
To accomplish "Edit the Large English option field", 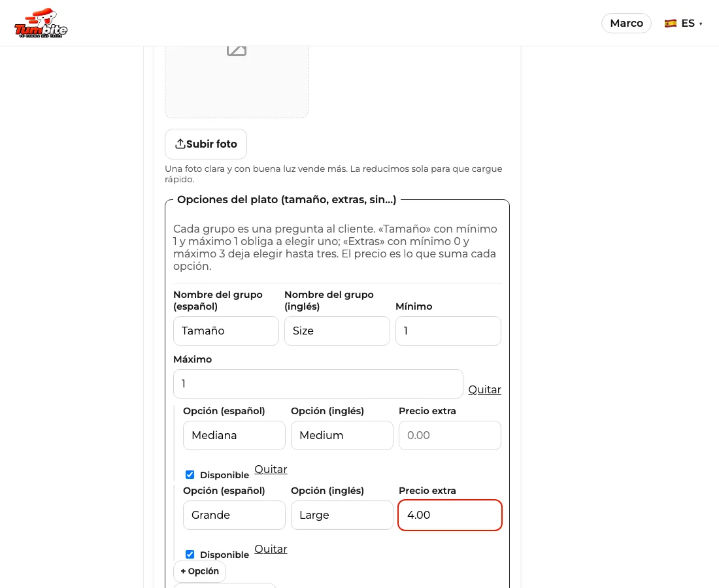I will [342, 515].
